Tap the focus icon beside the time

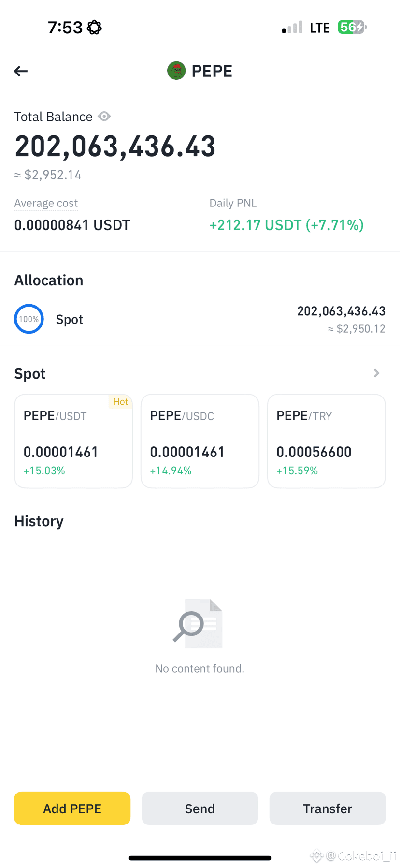(x=94, y=28)
